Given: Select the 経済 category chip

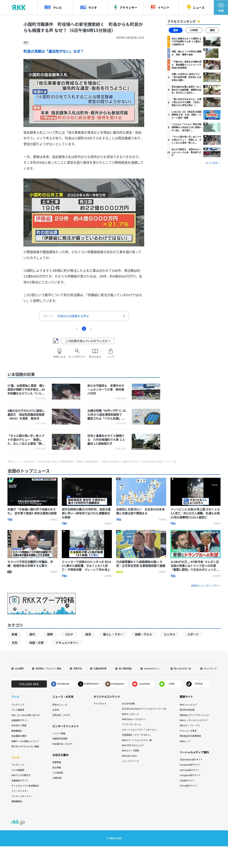Looking at the screenshot, I should 88,634.
